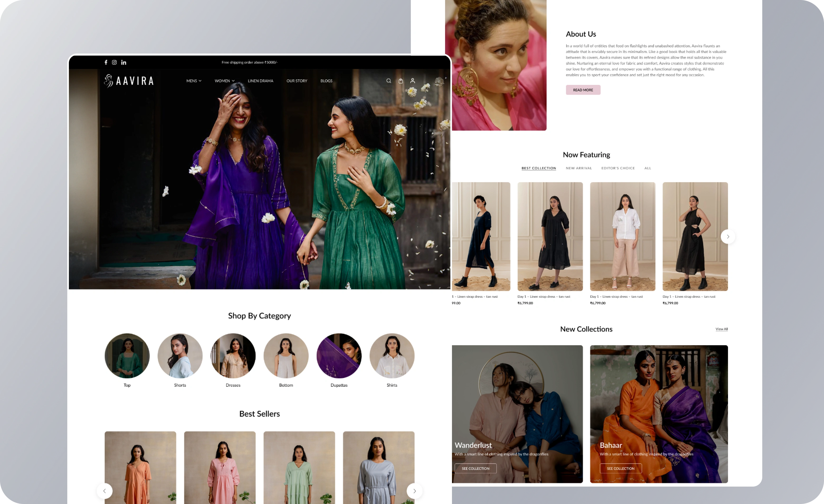This screenshot has width=824, height=504.
Task: Select the Best Collection tab
Action: click(x=539, y=168)
